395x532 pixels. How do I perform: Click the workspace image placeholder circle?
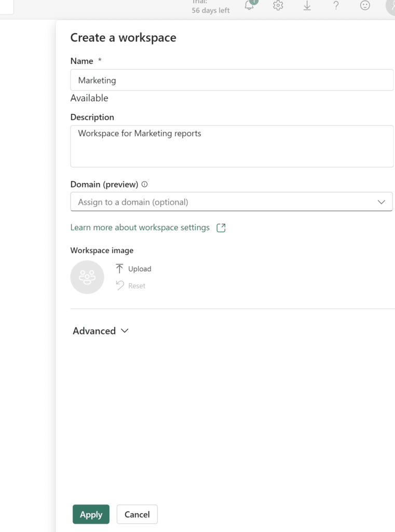click(x=87, y=277)
